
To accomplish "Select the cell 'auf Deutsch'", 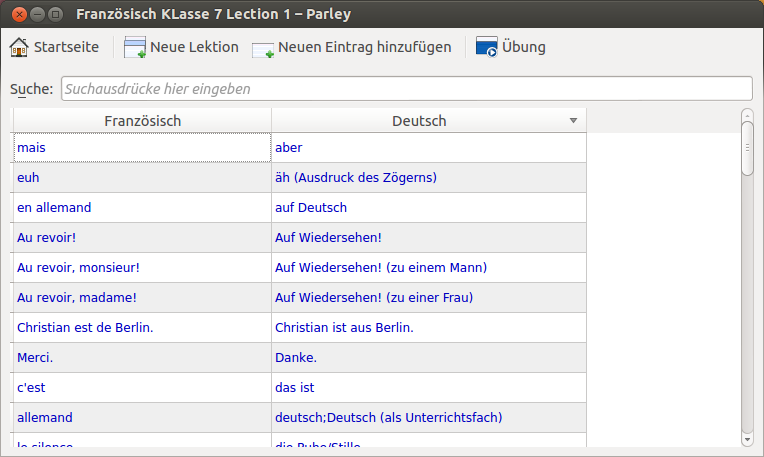I will point(429,208).
